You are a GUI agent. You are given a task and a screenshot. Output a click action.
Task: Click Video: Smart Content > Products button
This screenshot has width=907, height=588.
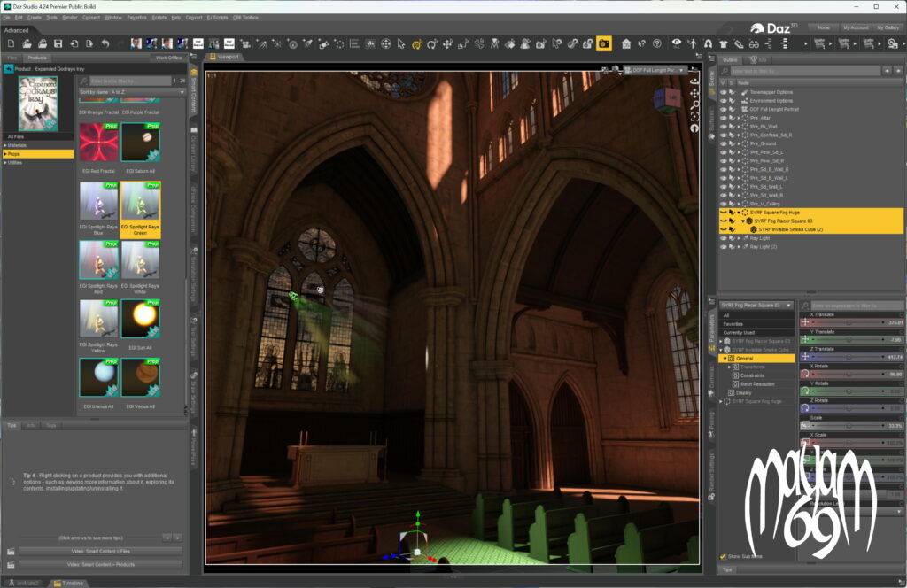coord(101,564)
